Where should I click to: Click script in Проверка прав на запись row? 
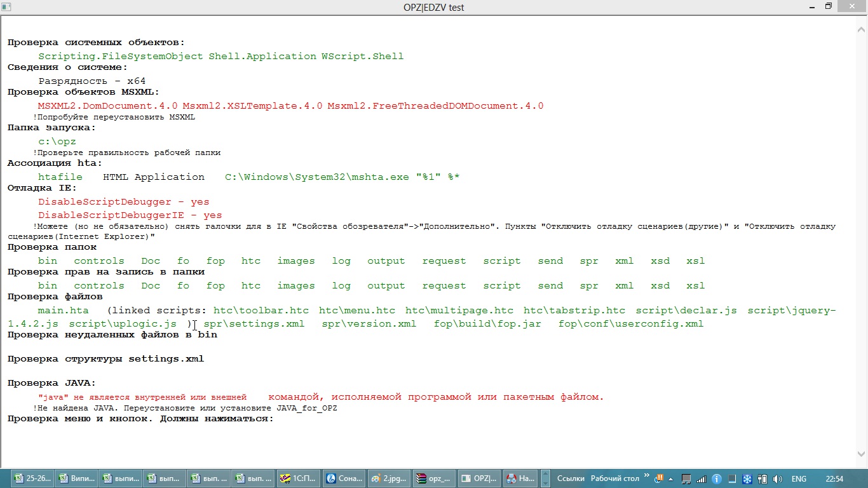[x=502, y=285]
